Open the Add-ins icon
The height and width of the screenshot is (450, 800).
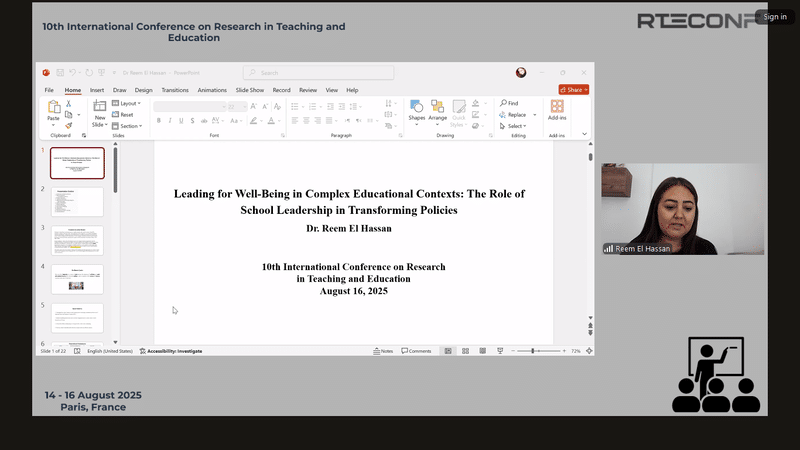[557, 108]
